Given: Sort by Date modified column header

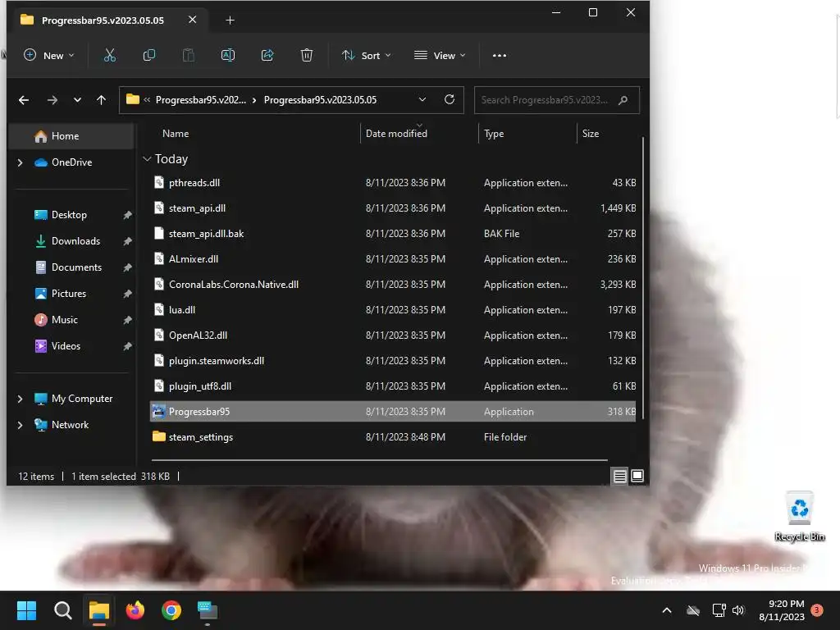Looking at the screenshot, I should (396, 134).
